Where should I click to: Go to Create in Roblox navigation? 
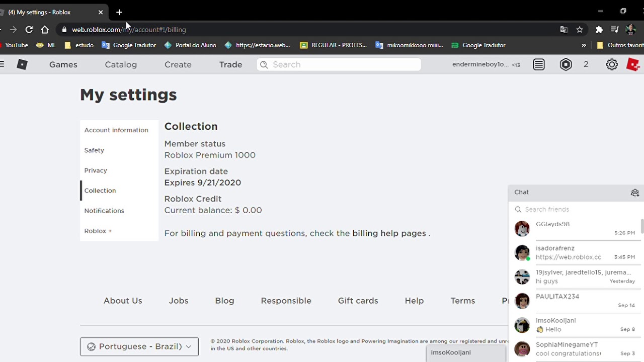point(178,64)
